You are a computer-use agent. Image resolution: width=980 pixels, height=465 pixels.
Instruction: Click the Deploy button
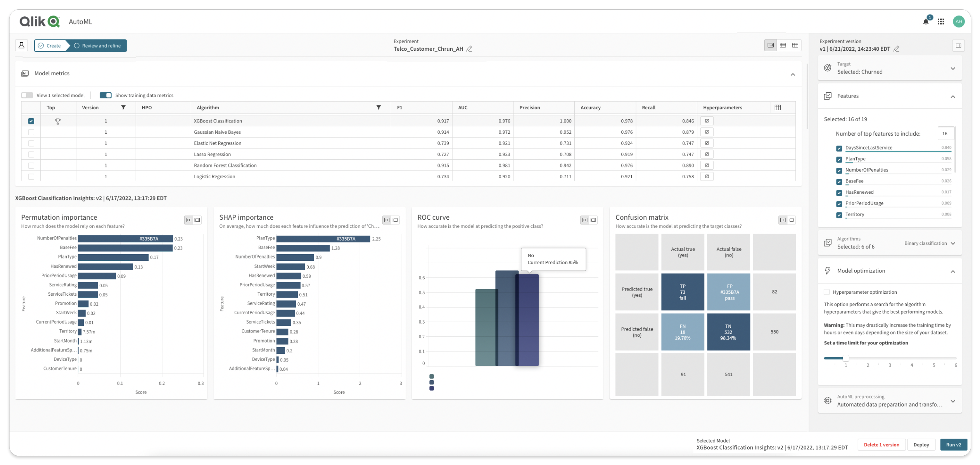tap(921, 444)
